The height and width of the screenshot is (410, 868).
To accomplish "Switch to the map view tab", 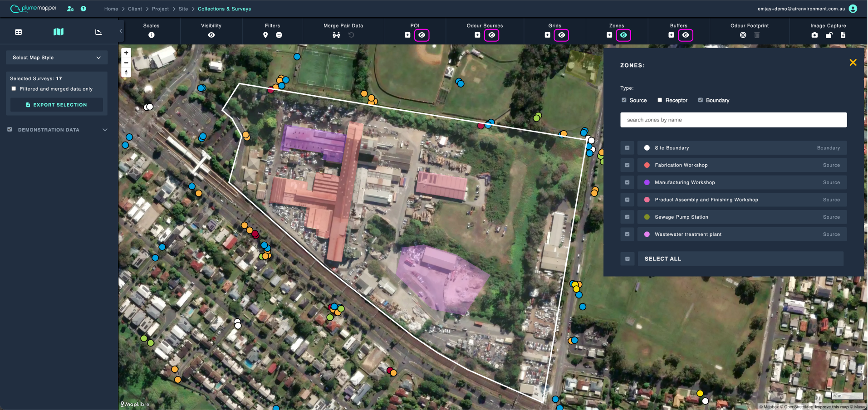I will pyautogui.click(x=59, y=32).
